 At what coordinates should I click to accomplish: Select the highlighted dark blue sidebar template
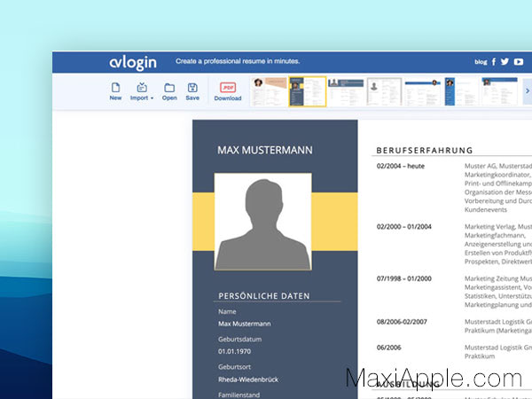tap(308, 91)
